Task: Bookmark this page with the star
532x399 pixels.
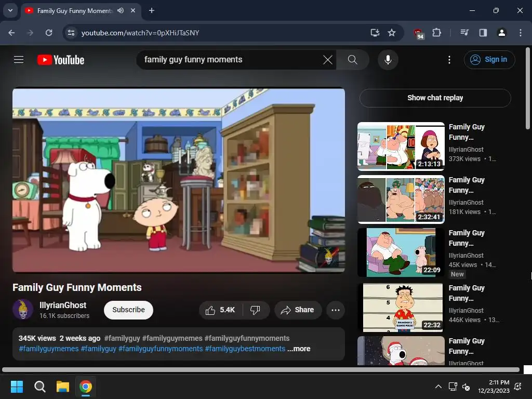Action: click(392, 33)
